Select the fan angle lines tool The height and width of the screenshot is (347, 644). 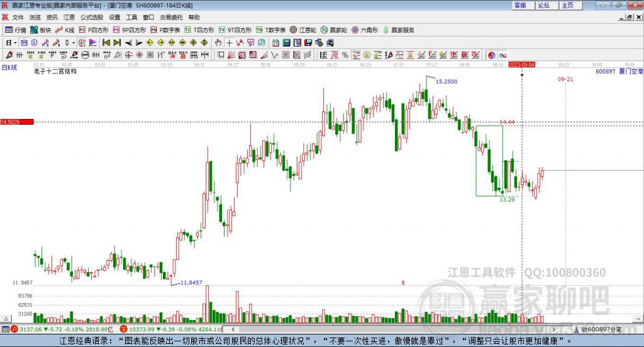231,55
